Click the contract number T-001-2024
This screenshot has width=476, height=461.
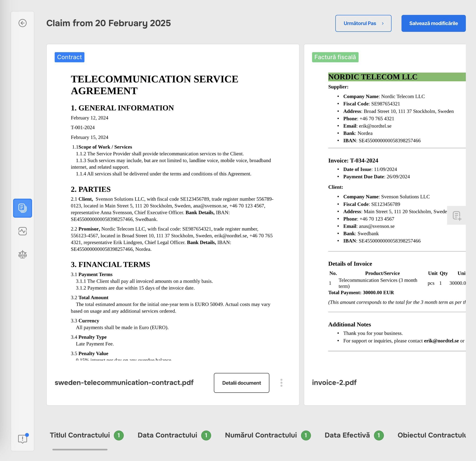(83, 128)
